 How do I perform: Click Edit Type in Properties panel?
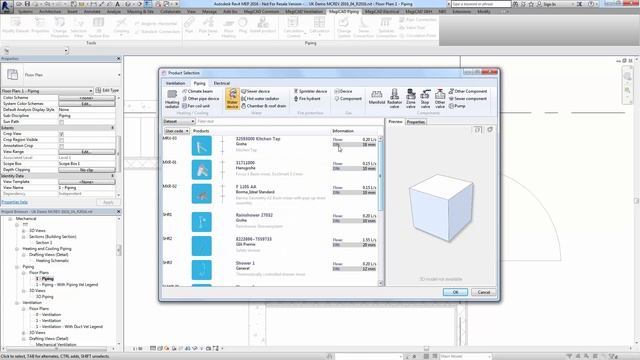click(x=107, y=91)
